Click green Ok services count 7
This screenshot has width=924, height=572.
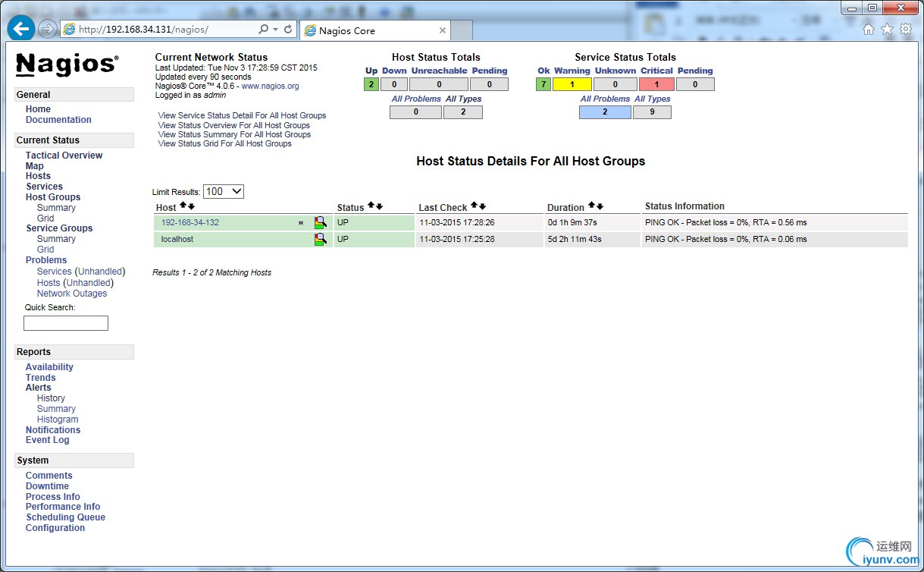[543, 84]
